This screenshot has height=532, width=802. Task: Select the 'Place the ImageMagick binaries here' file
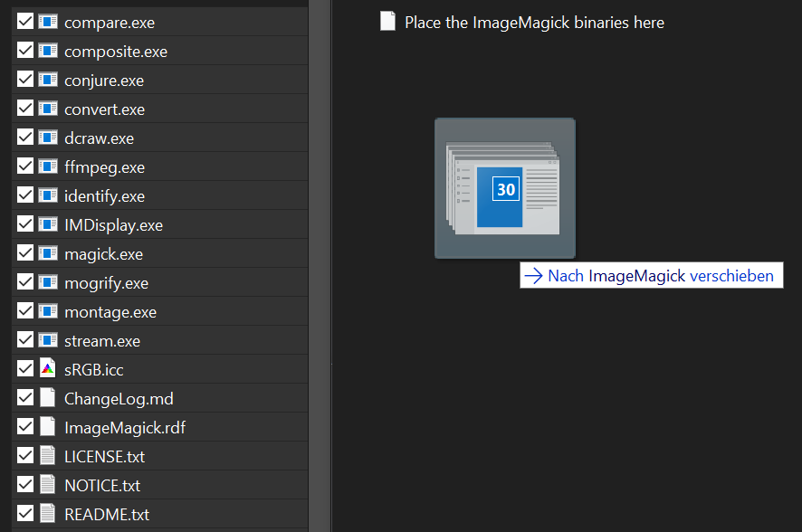coord(534,23)
